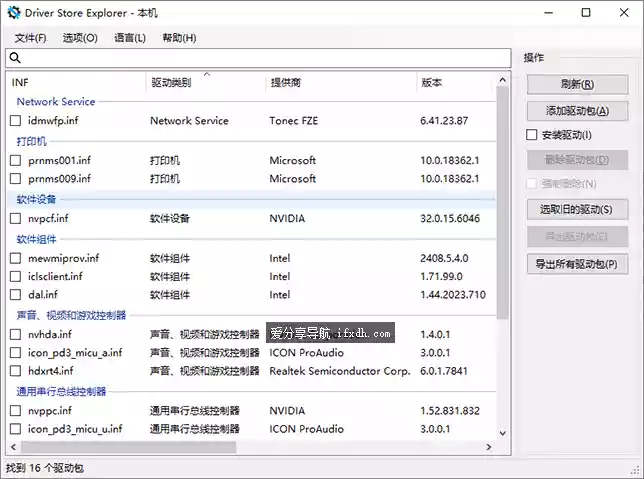Screen dimensions: 644x479
Task: Check the box for dal.inf
Action: click(15, 295)
